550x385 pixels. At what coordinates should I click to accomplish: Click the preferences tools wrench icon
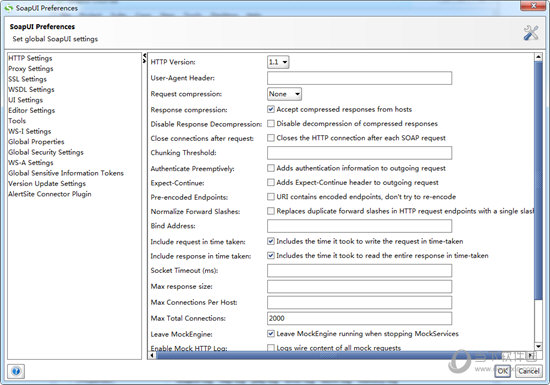(x=531, y=33)
